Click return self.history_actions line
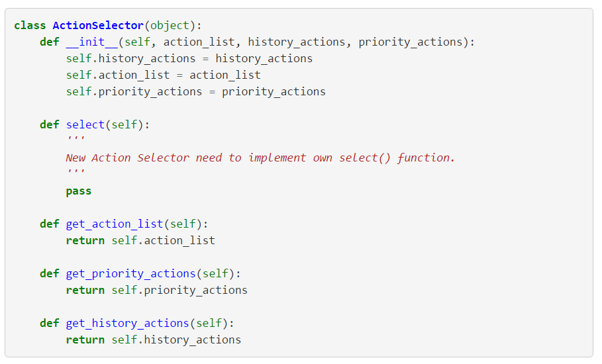This screenshot has height=364, width=602. click(x=154, y=340)
